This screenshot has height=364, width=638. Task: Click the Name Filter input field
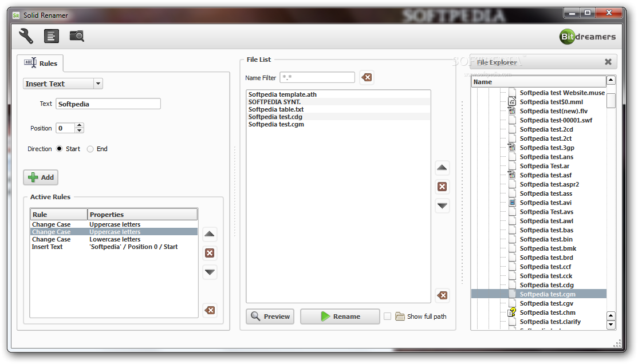317,77
